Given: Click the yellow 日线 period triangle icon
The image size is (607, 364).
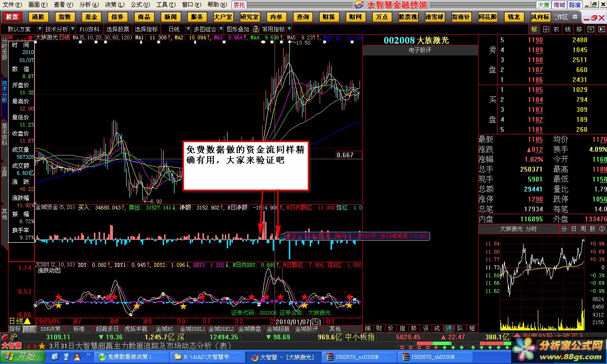Looking at the screenshot, I should (27, 321).
